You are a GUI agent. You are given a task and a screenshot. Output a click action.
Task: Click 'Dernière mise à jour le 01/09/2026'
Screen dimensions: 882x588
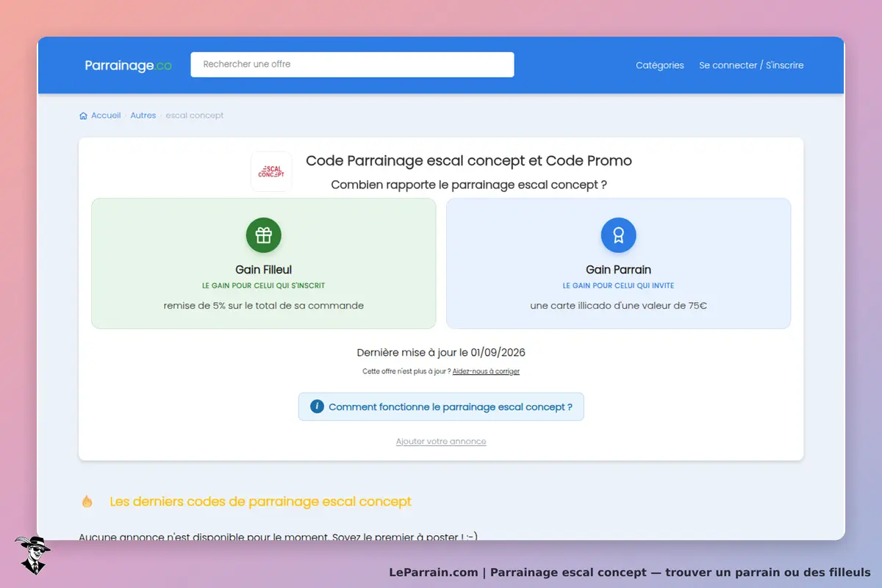tap(441, 353)
